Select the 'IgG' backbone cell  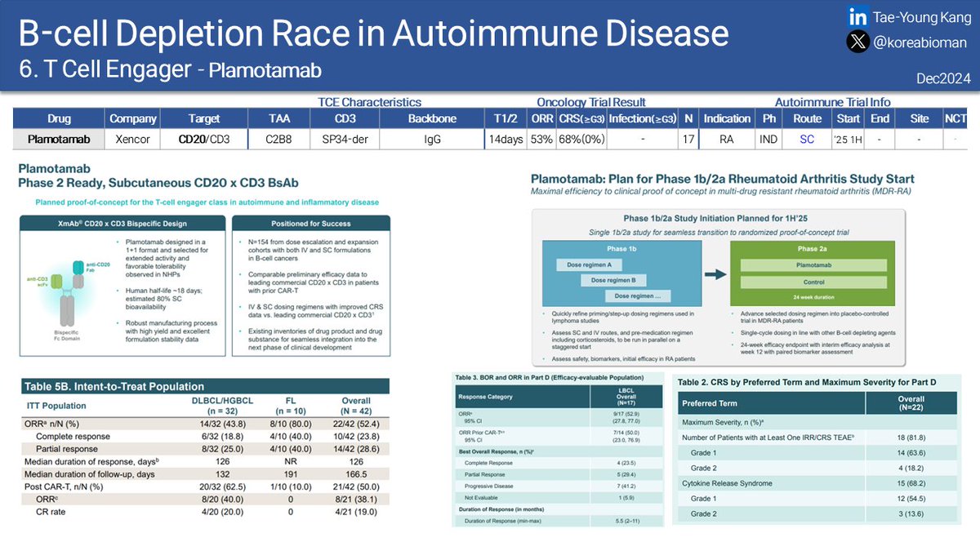tap(432, 140)
